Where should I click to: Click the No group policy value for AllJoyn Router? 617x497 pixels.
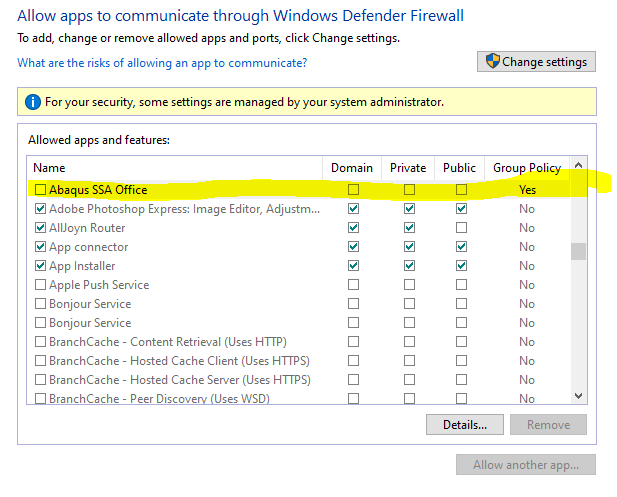(x=526, y=228)
